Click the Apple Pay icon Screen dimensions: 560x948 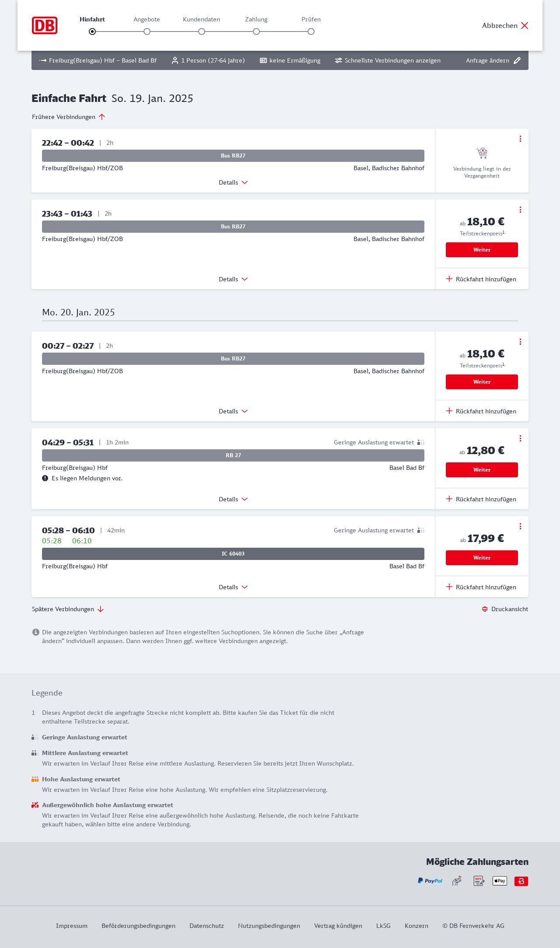500,881
